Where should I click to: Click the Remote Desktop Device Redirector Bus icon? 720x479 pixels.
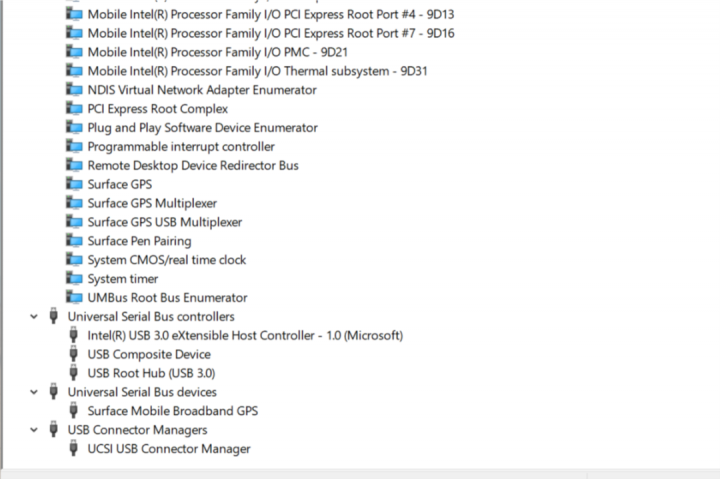pos(74,165)
